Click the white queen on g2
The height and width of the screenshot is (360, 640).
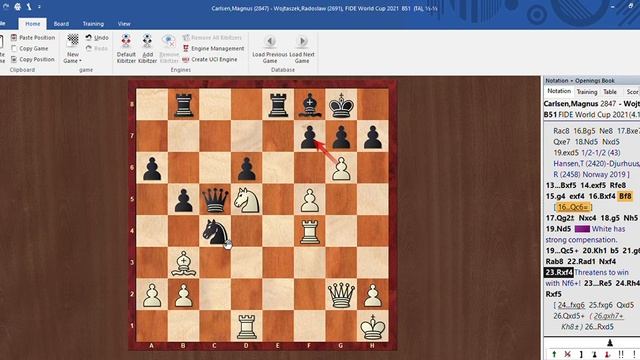tap(341, 295)
